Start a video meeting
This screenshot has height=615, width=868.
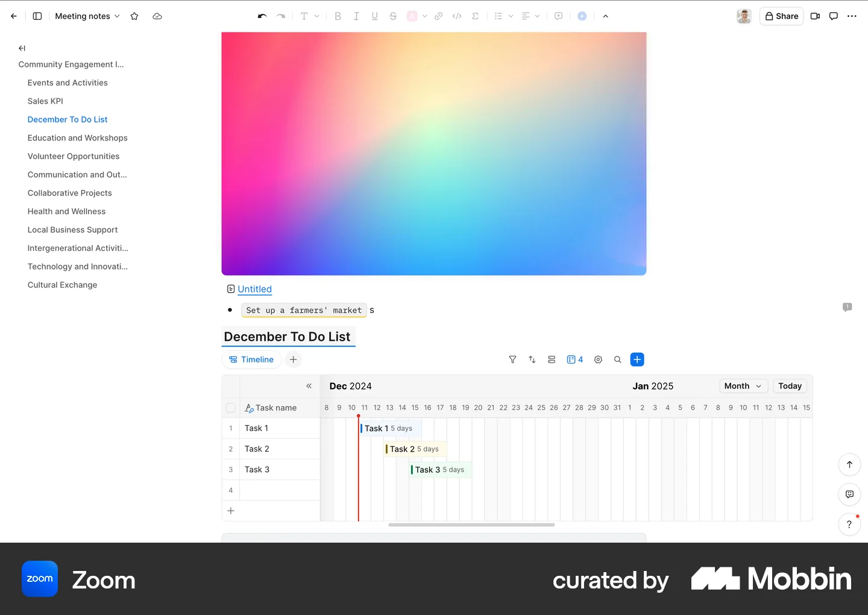(815, 16)
